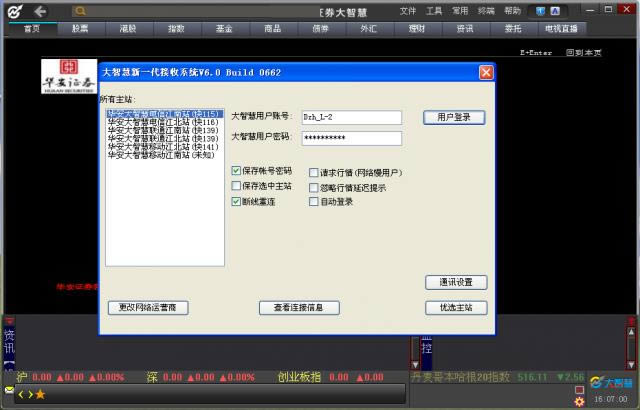Switch to the 指数 tab
This screenshot has height=410, width=640.
coord(176,29)
